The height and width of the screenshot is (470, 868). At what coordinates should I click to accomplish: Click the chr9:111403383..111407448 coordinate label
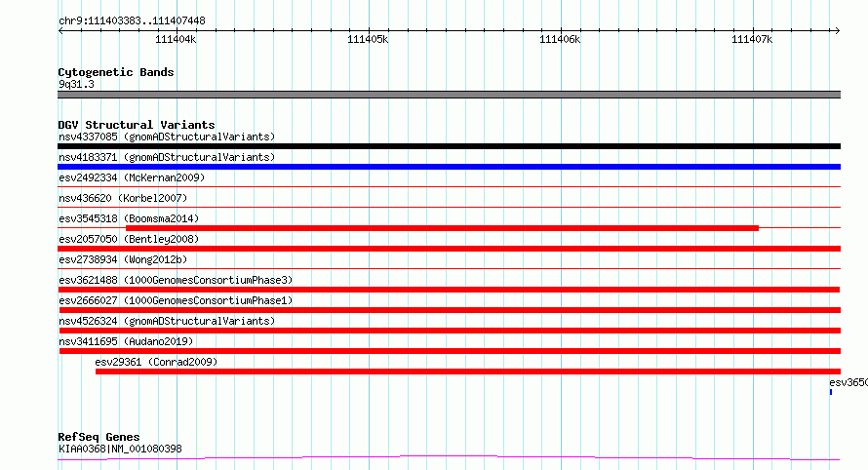point(132,20)
